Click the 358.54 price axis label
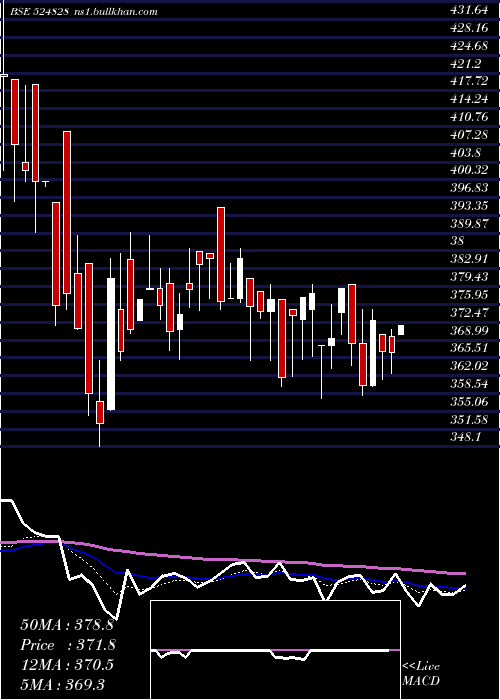500x700 pixels. pos(469,384)
